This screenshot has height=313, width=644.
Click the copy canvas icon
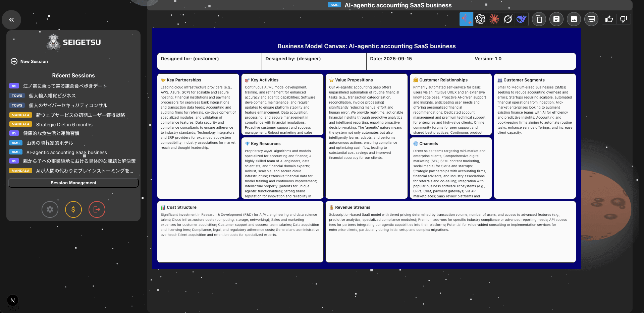[x=539, y=19]
